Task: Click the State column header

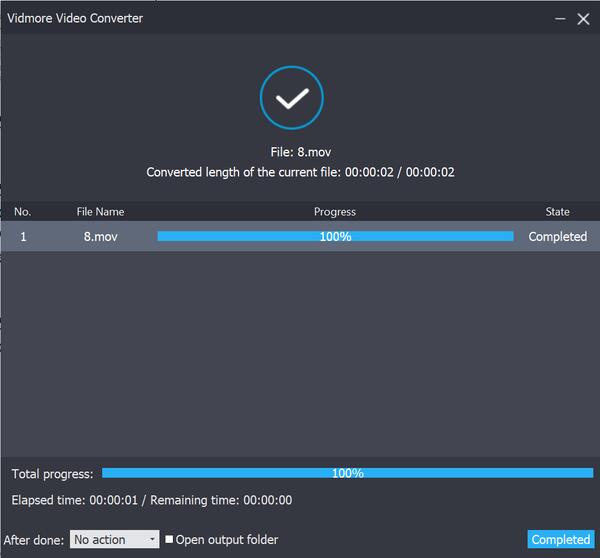Action: (557, 212)
